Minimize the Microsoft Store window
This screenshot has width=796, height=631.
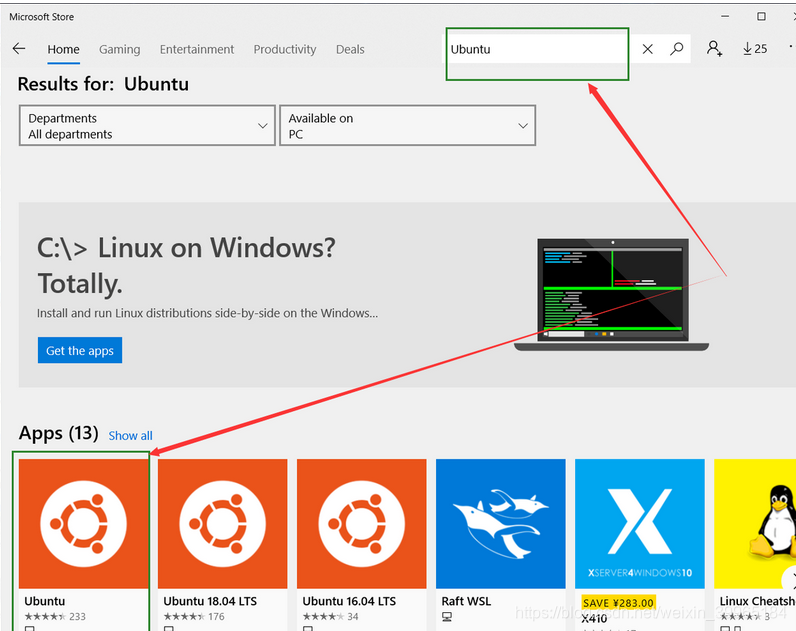725,16
